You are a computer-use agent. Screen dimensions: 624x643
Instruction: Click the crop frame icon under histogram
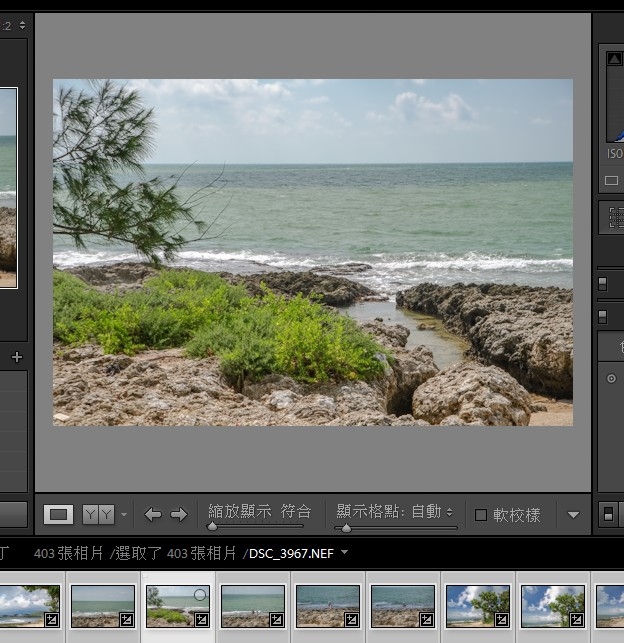point(611,180)
